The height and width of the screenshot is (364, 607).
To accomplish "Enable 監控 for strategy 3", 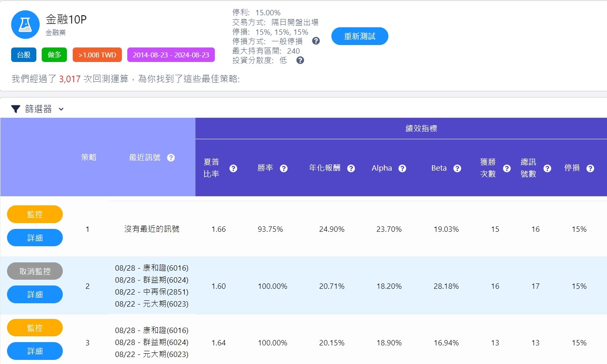I will click(35, 328).
